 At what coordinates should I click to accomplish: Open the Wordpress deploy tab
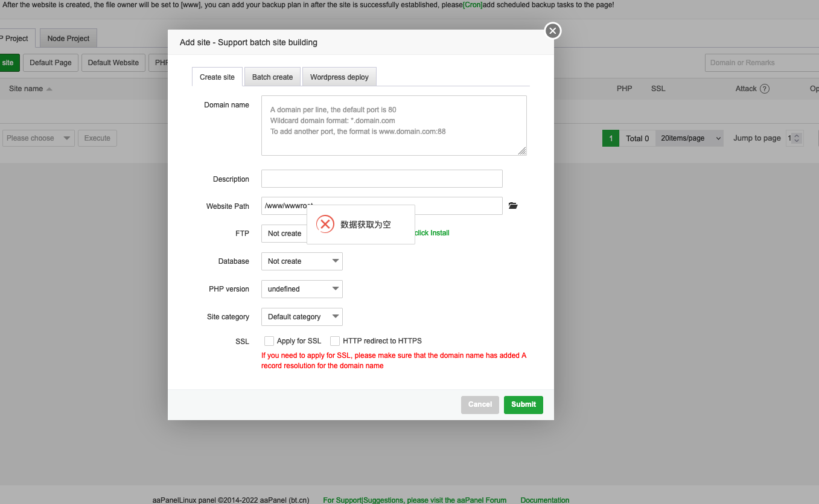pos(339,77)
